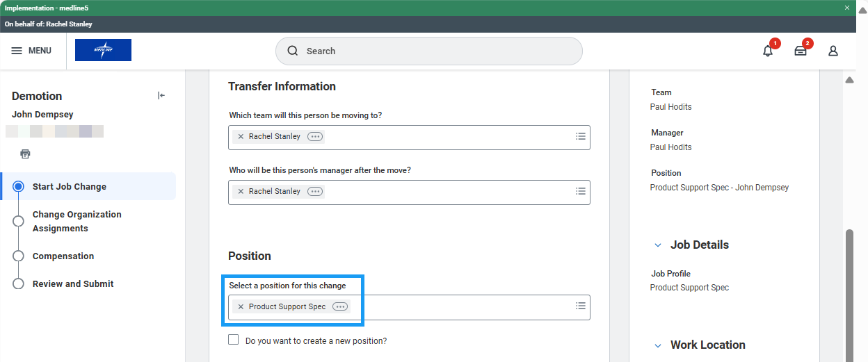The height and width of the screenshot is (362, 868).
Task: Open related actions for Product Support Spec
Action: 340,306
